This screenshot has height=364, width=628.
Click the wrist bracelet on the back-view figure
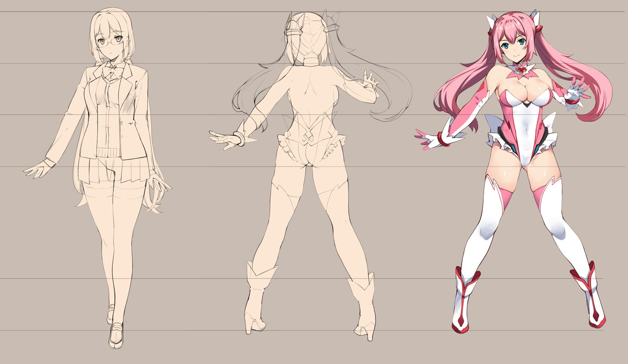click(239, 138)
